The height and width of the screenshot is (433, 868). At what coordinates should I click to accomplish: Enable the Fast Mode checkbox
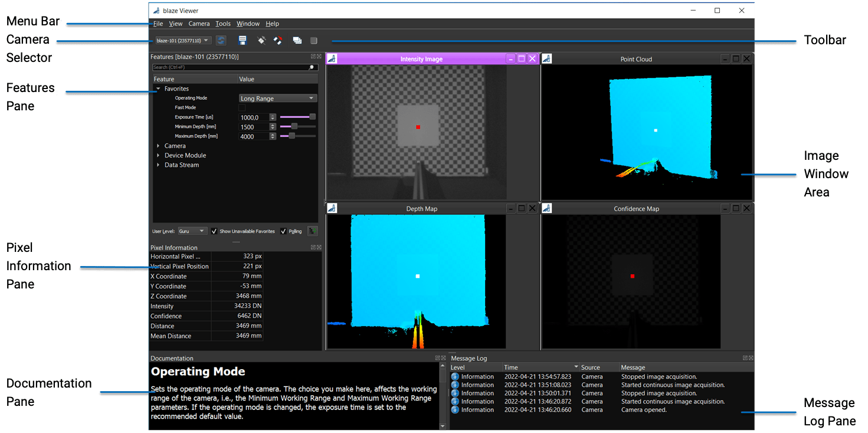click(x=242, y=108)
